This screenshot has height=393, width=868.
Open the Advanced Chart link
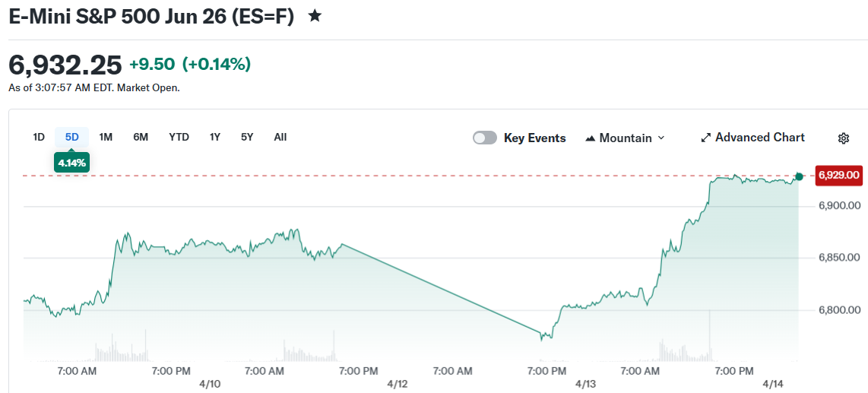(x=753, y=138)
